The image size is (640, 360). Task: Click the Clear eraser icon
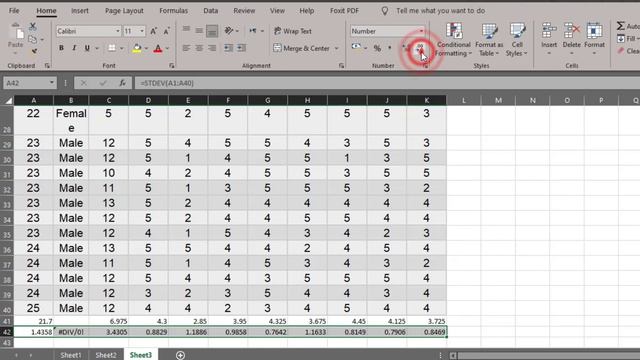[621, 51]
